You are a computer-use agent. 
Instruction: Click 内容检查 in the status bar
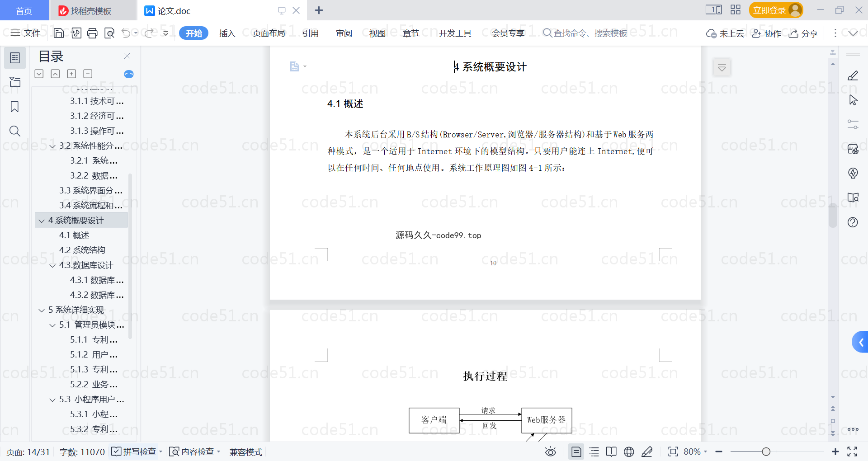[195, 452]
